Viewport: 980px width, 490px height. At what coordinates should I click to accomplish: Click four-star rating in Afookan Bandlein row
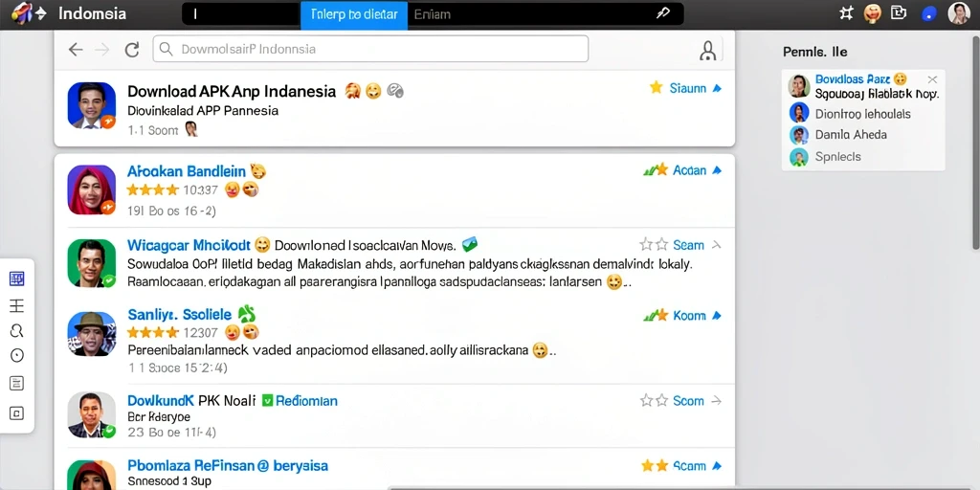[x=152, y=189]
